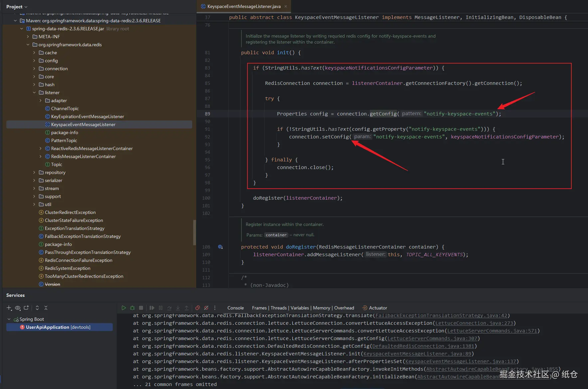Expand the META-INF folder
Image resolution: width=588 pixels, height=389 pixels.
[28, 37]
